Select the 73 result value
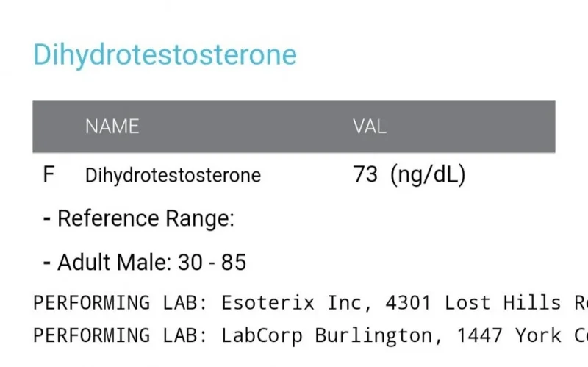Viewport: 588px width, 367px height. pyautogui.click(x=365, y=174)
